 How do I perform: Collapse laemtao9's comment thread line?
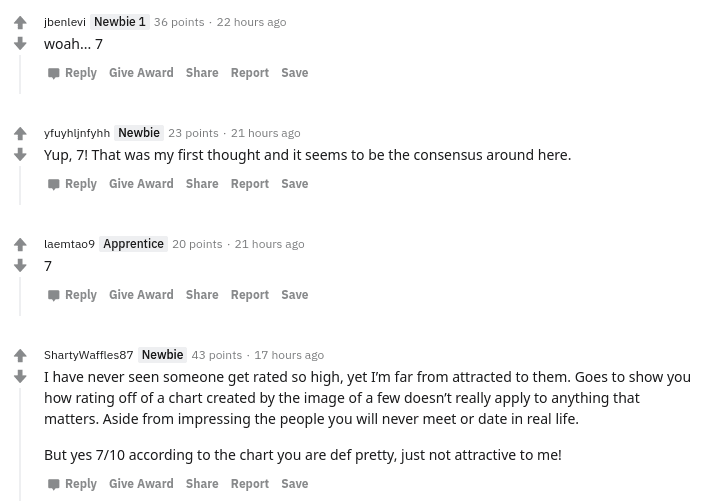[x=20, y=296]
